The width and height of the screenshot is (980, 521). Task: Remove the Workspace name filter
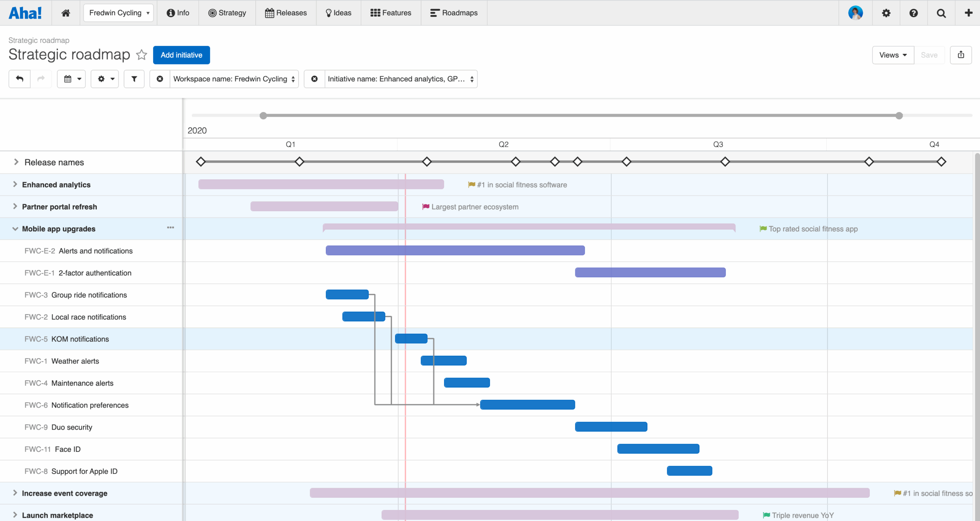pyautogui.click(x=160, y=79)
